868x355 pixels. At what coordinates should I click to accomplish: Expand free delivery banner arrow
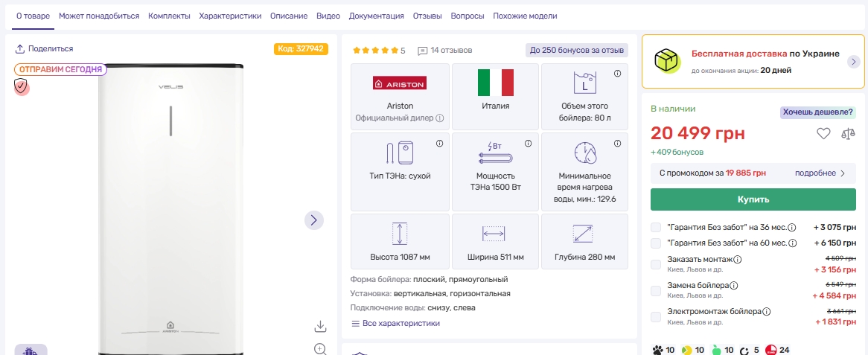coord(853,62)
